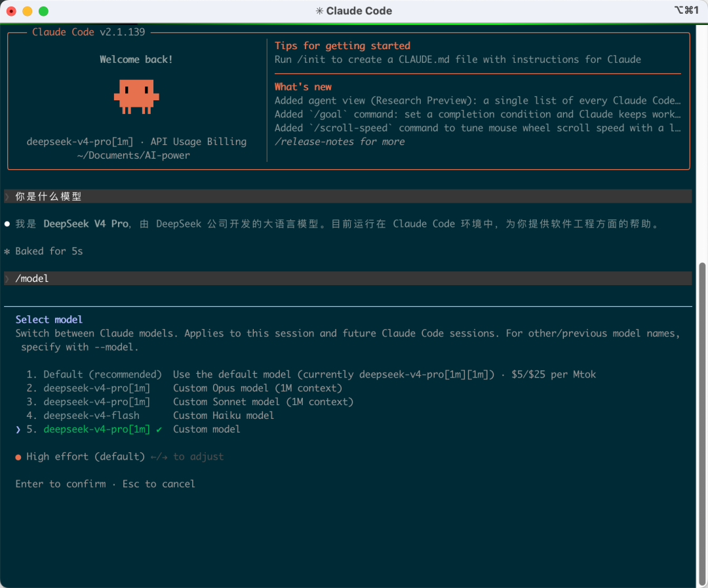Select option 4 deepseek-v4-flash
The width and height of the screenshot is (708, 588).
pos(150,416)
